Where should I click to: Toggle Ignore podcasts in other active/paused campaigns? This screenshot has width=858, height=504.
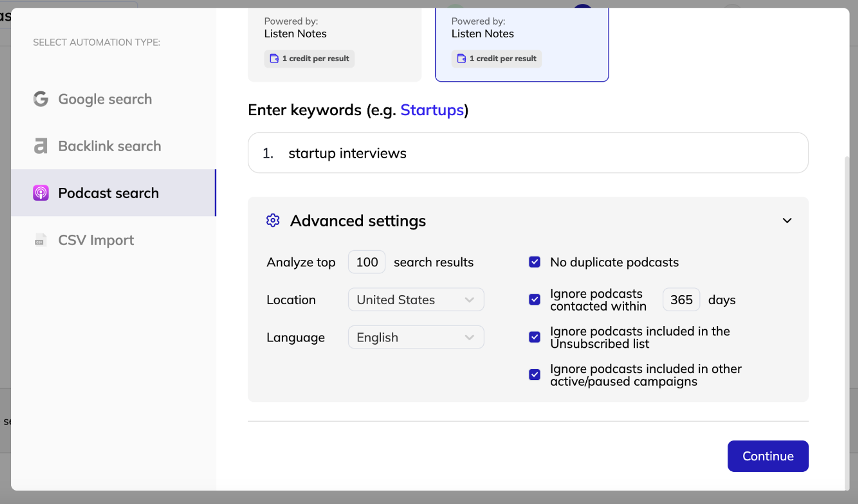[534, 374]
